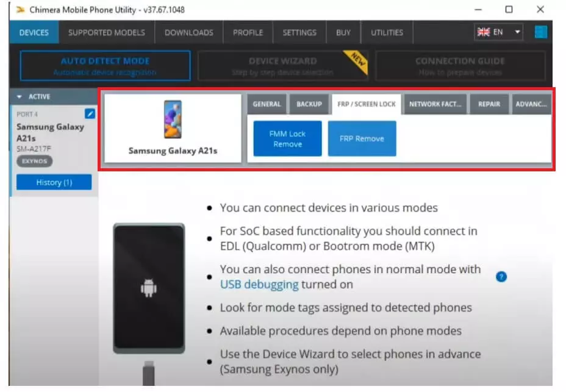Click the blue question mark help icon

coord(501,276)
